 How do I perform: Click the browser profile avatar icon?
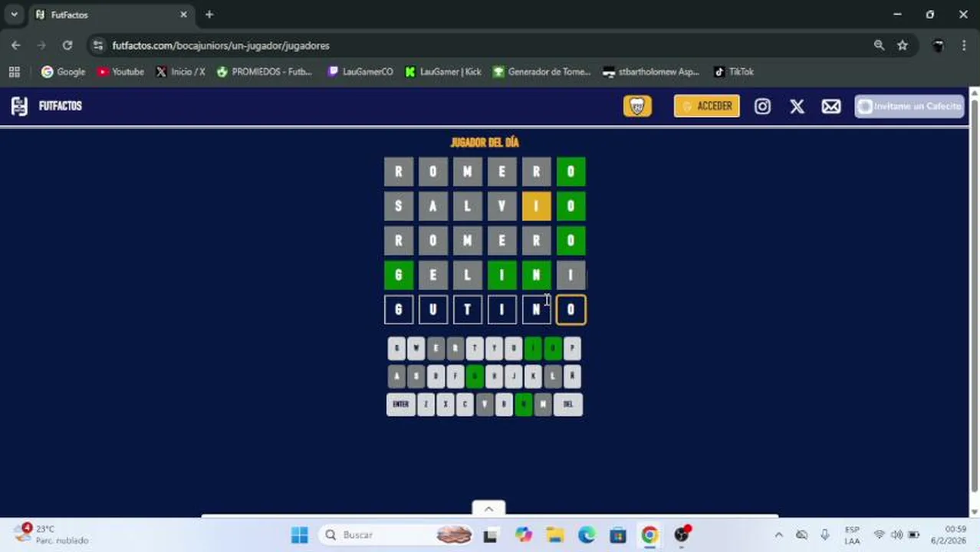938,45
